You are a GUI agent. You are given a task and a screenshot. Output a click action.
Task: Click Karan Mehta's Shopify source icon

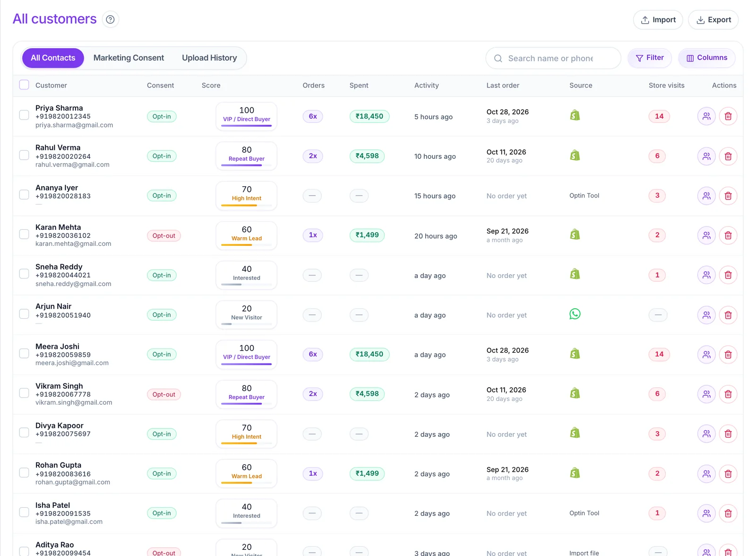click(x=575, y=235)
